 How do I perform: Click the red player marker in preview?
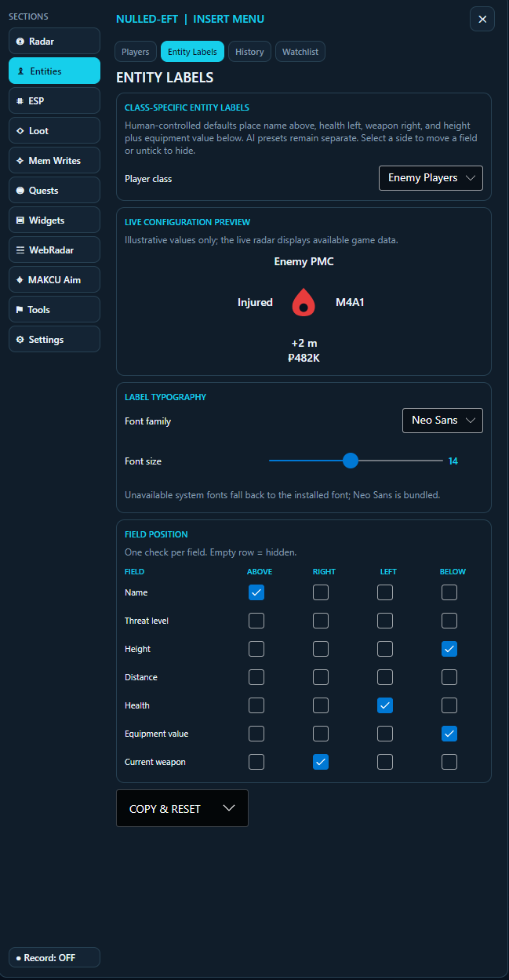[x=304, y=302]
